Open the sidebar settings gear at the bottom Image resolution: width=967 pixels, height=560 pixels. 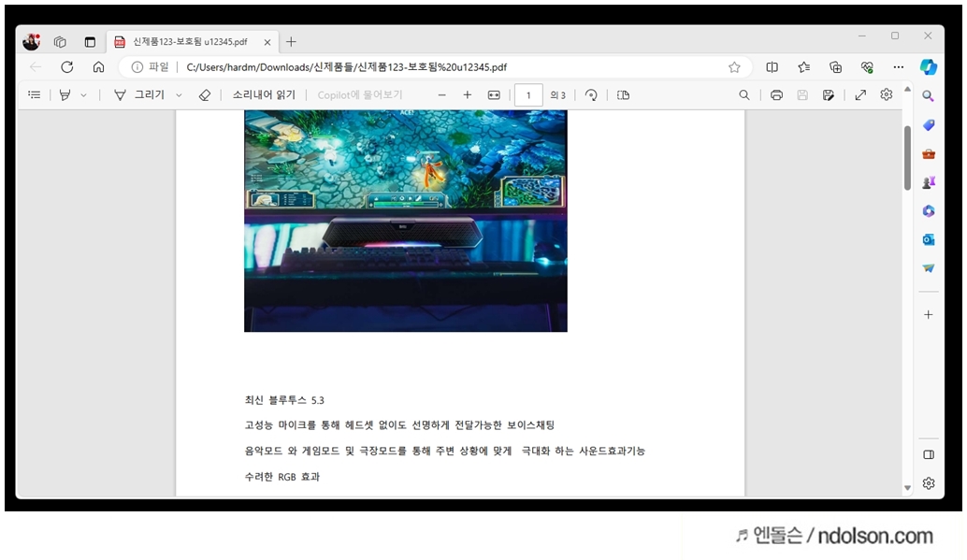928,483
